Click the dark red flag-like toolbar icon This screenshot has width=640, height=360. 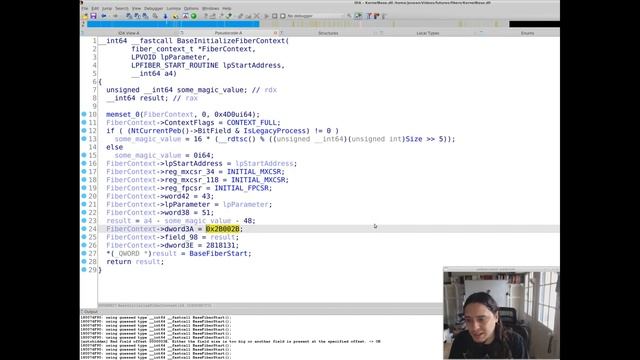tap(376, 16)
